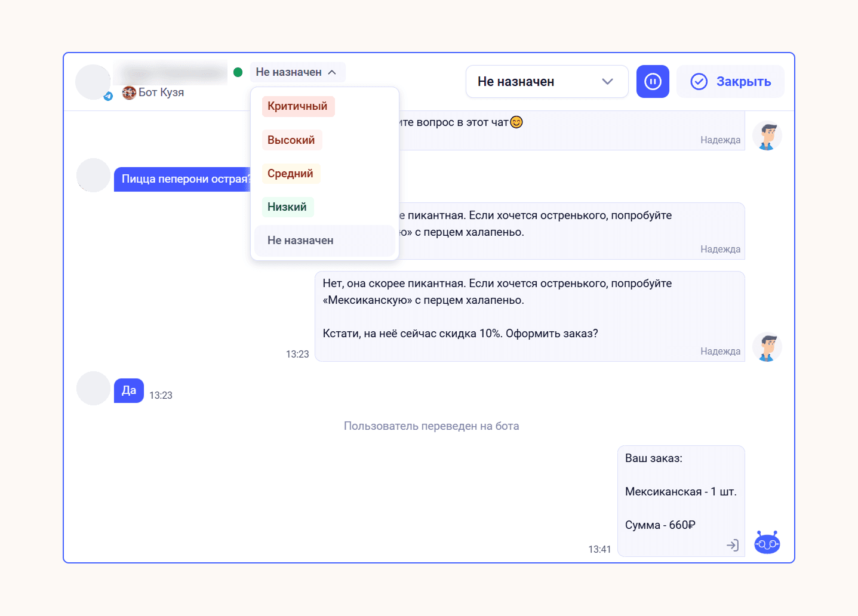Viewport: 858px width, 616px height.
Task: Click the Бот Кузя label
Action: pos(161,93)
